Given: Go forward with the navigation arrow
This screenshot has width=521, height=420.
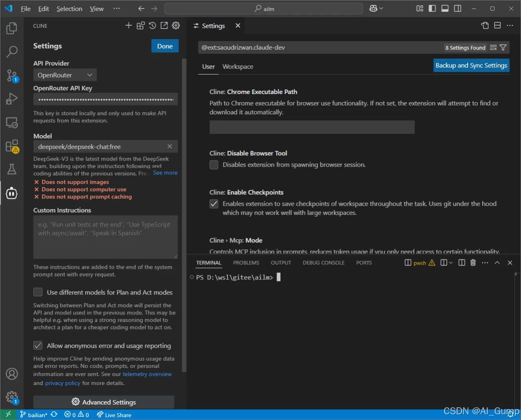Looking at the screenshot, I should 154,9.
